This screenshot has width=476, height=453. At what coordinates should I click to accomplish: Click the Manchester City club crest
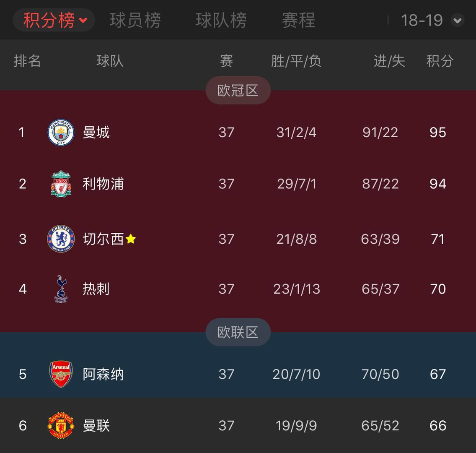click(61, 133)
